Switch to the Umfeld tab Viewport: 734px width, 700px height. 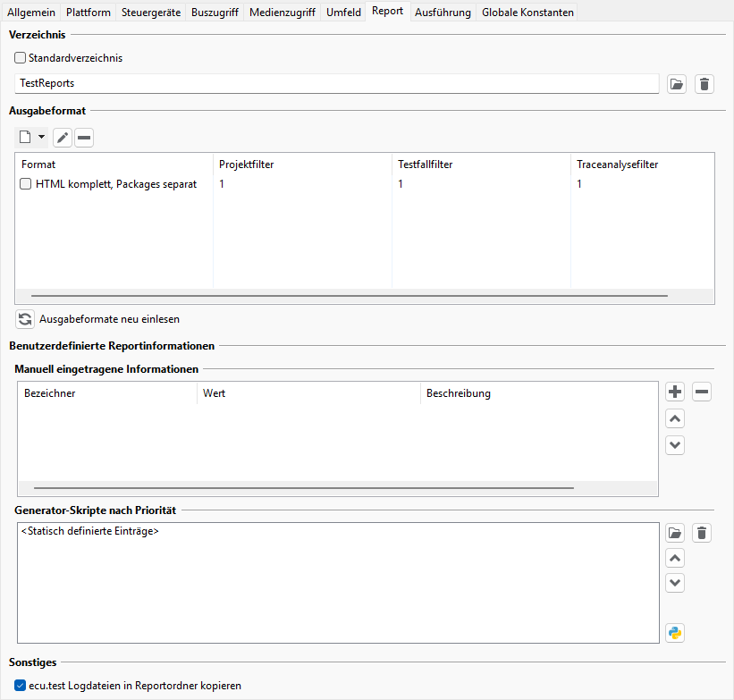[x=343, y=13]
